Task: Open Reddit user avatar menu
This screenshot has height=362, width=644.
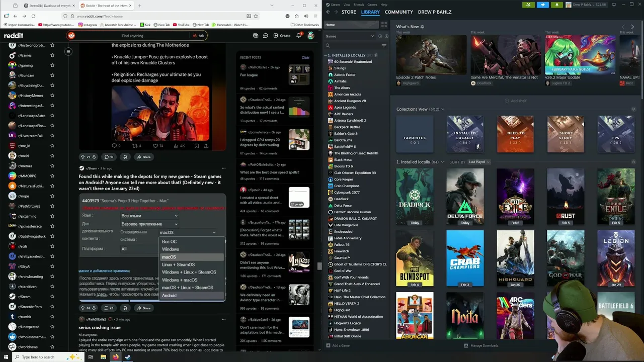Action: click(x=311, y=36)
